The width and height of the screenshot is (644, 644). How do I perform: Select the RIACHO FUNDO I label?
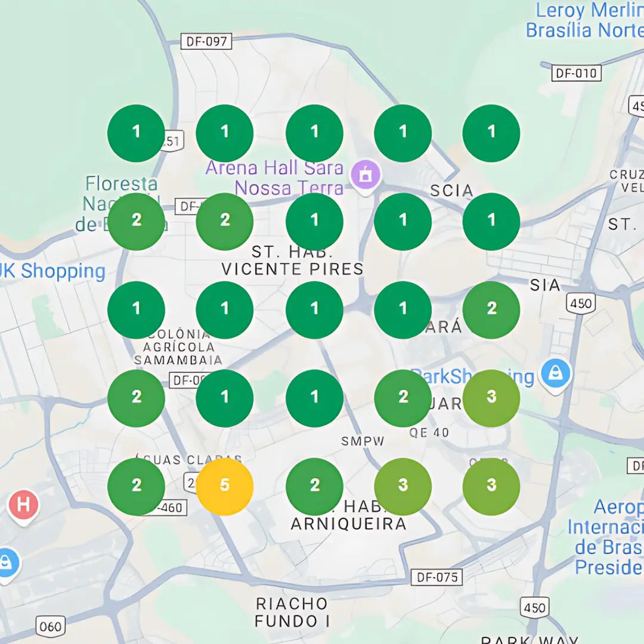pyautogui.click(x=292, y=612)
